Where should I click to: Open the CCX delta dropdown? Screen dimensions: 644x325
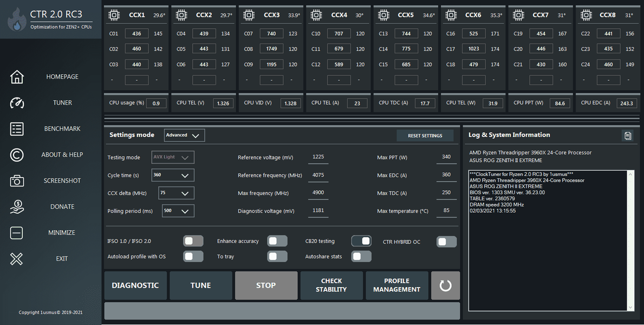(x=176, y=193)
